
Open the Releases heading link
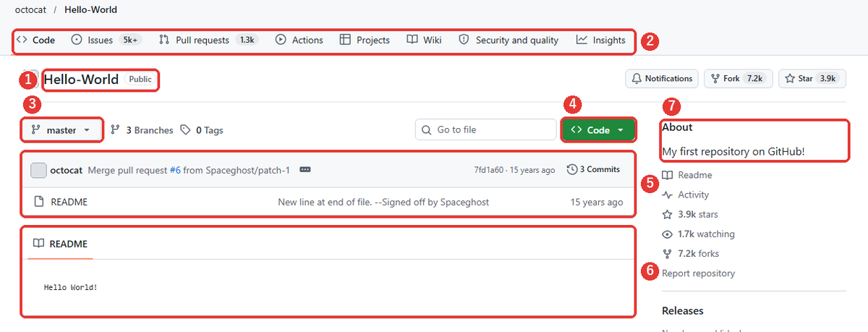coord(683,311)
